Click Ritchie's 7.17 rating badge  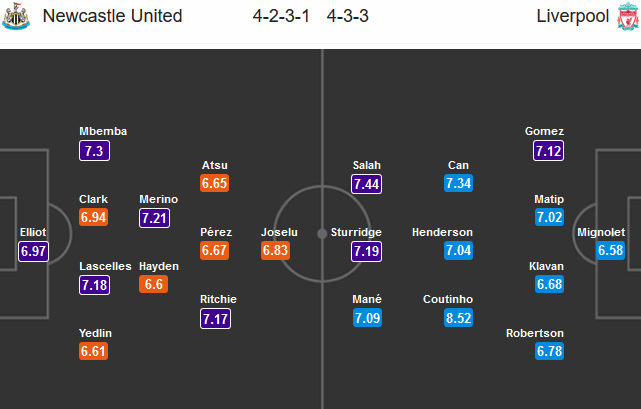click(x=215, y=319)
